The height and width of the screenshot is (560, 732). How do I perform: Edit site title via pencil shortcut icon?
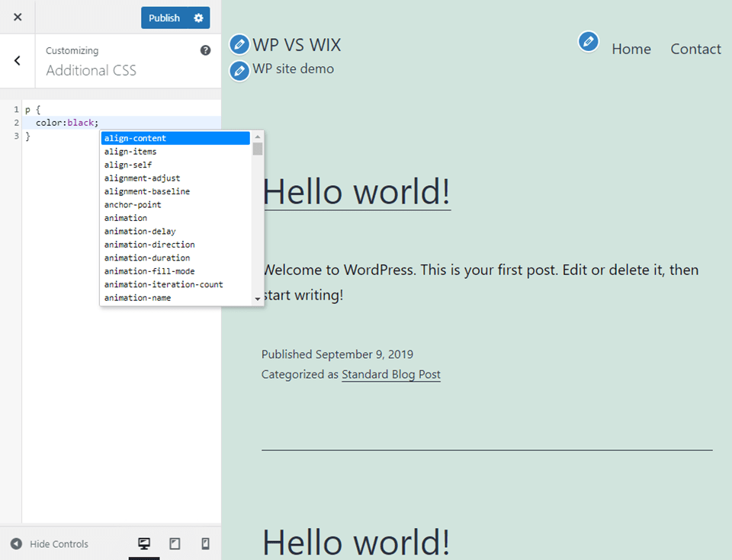pyautogui.click(x=239, y=44)
